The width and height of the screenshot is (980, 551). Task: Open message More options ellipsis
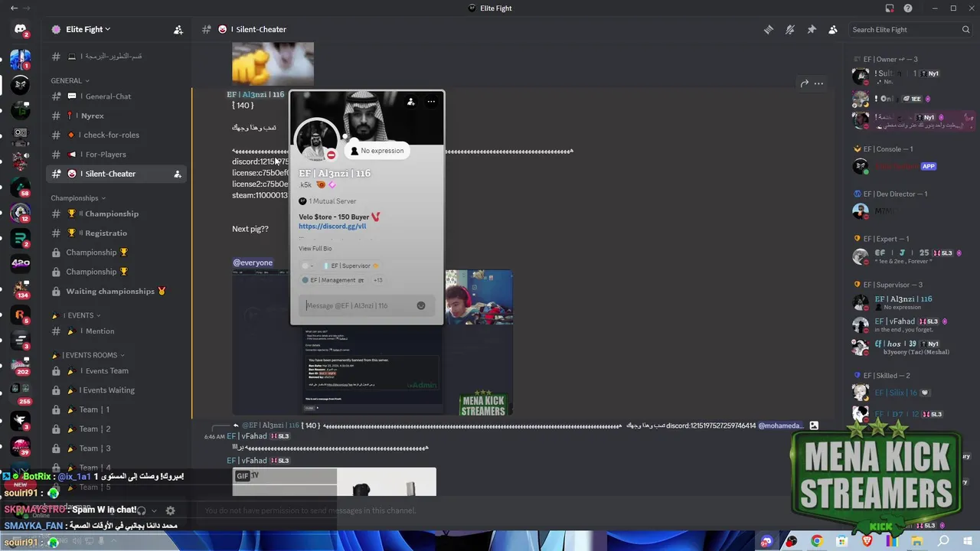[x=818, y=83]
